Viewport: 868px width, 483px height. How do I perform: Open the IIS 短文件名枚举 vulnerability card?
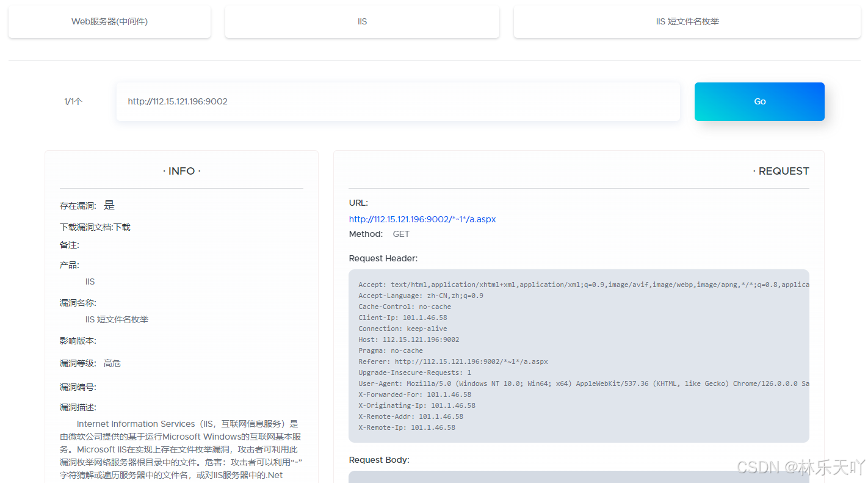pos(687,21)
